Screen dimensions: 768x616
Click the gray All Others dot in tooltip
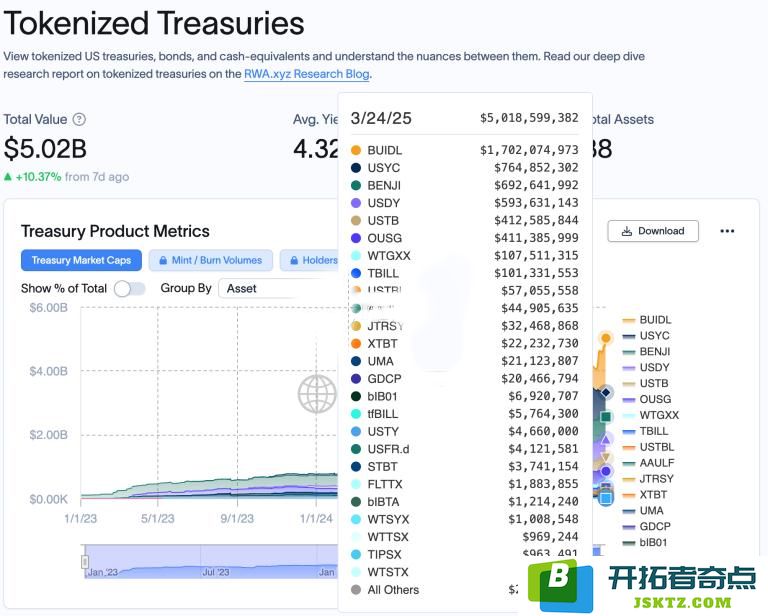pyautogui.click(x=356, y=590)
